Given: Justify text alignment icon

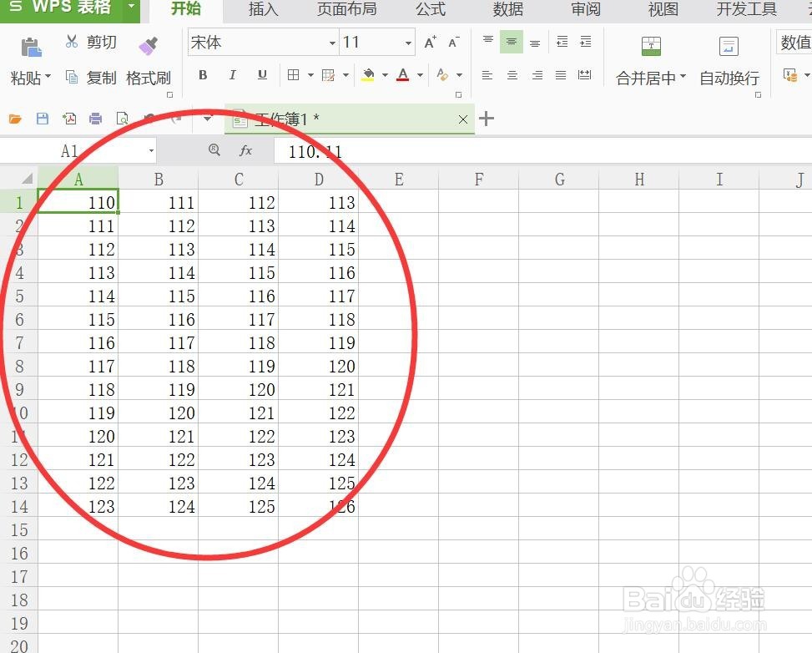Looking at the screenshot, I should [561, 75].
